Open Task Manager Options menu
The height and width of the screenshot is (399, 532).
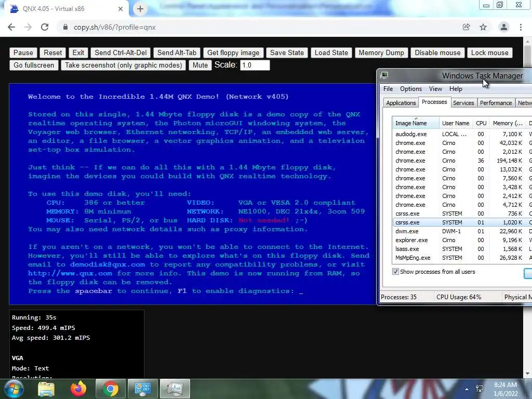click(x=411, y=89)
